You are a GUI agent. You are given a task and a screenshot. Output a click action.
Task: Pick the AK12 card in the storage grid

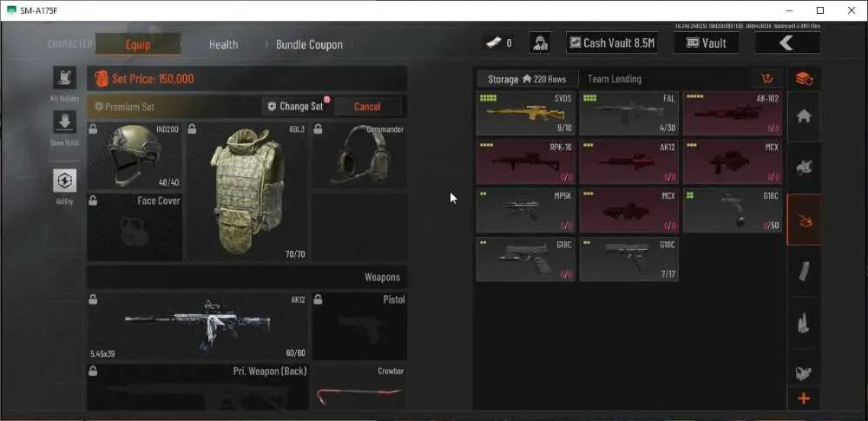(x=628, y=162)
